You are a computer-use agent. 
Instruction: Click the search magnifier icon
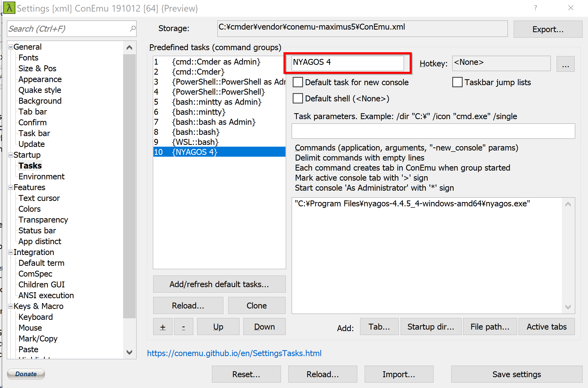point(132,29)
